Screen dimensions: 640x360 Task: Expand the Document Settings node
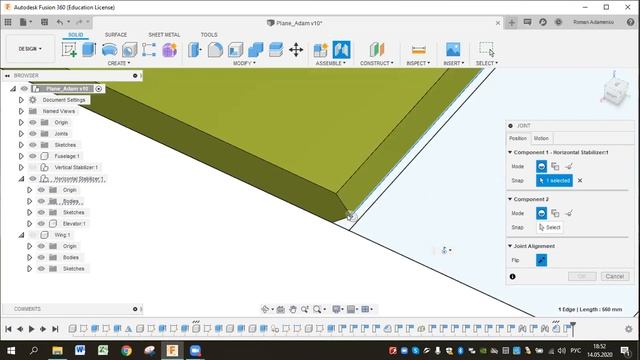tap(21, 100)
